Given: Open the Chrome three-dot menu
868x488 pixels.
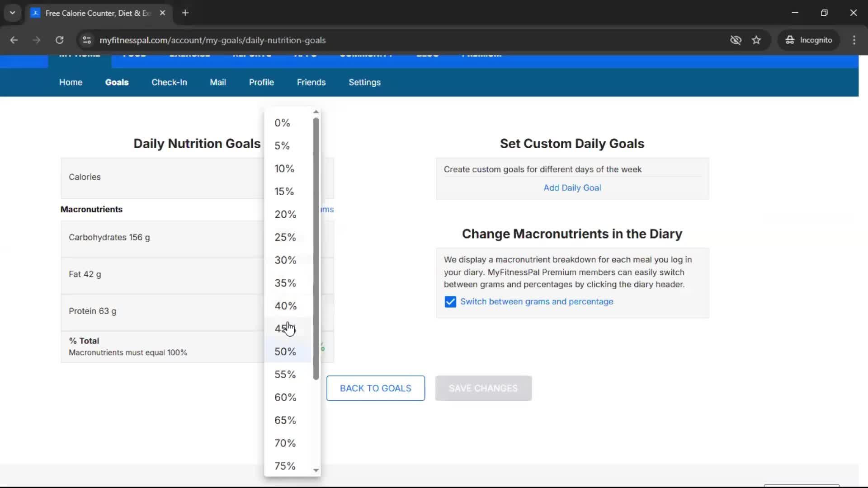Looking at the screenshot, I should coord(854,40).
